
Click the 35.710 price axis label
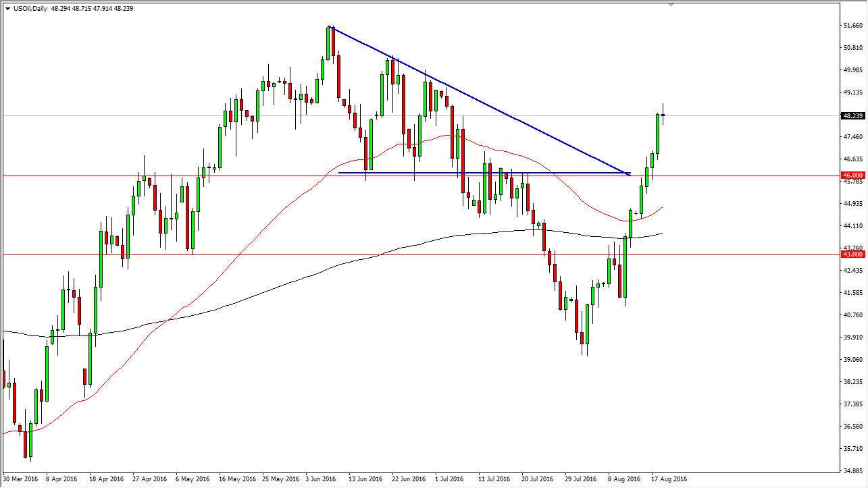click(x=853, y=449)
